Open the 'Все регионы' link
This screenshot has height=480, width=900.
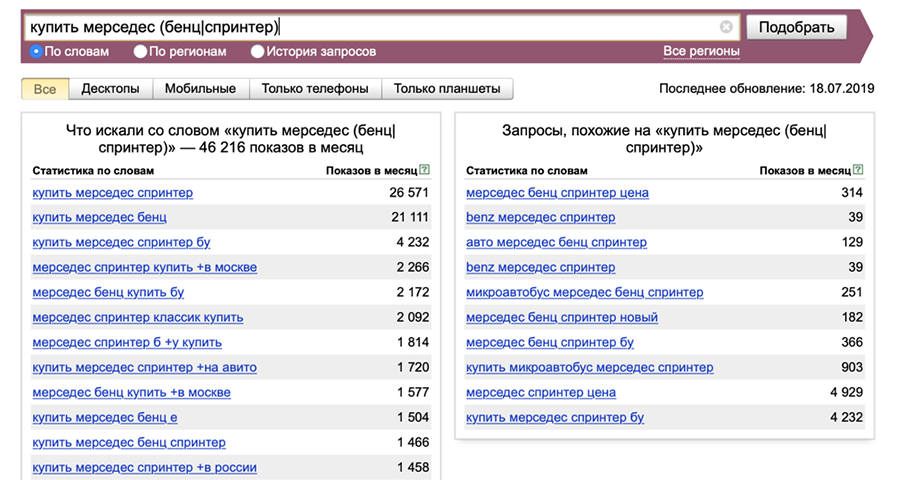coord(701,51)
